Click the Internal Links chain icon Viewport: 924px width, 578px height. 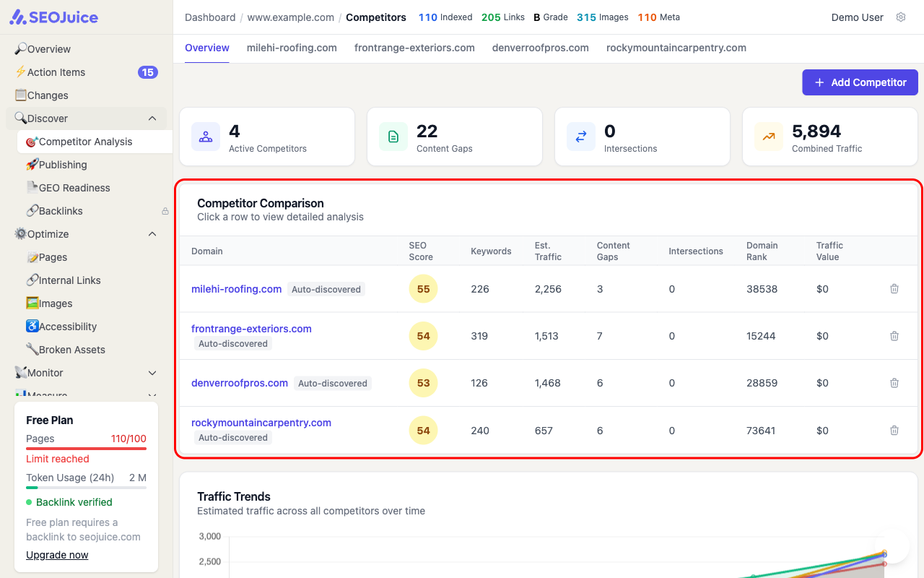(x=32, y=280)
